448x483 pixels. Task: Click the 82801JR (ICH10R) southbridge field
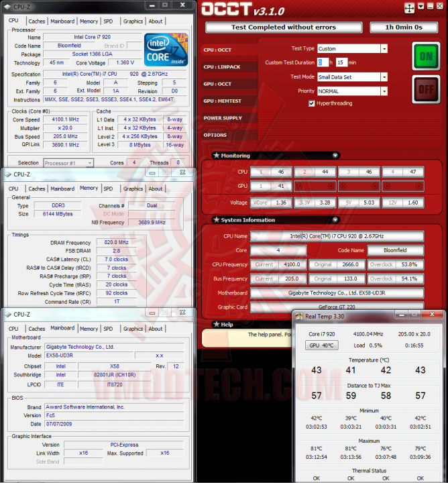coord(115,375)
